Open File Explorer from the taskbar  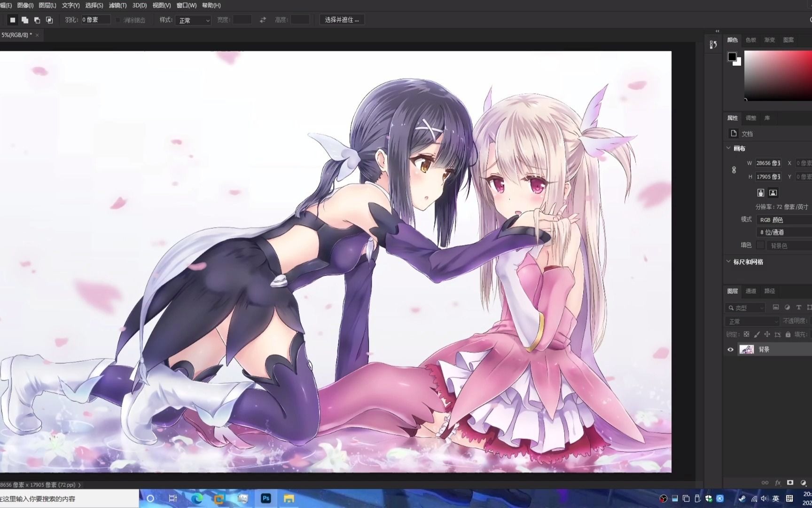(x=289, y=499)
